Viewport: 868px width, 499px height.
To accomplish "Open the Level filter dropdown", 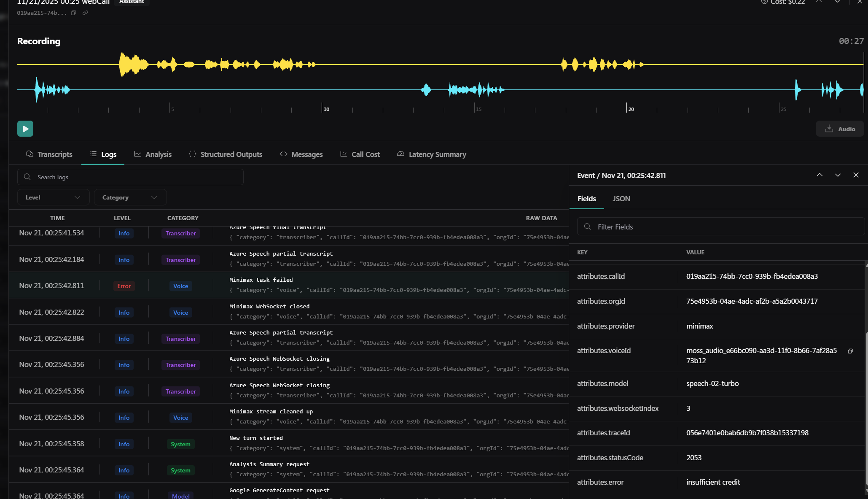I will [53, 197].
